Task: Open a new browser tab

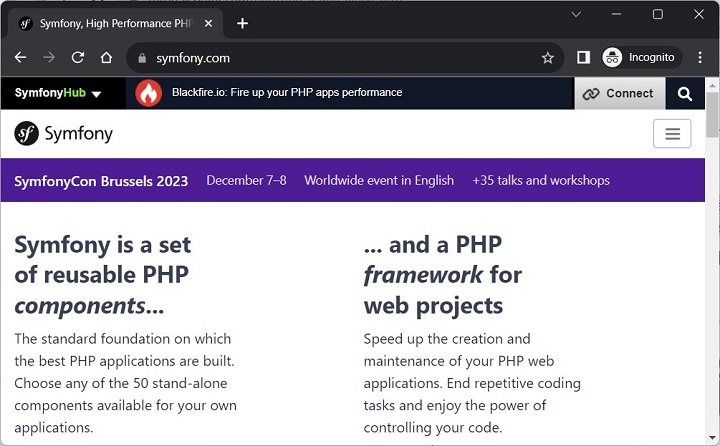Action: click(242, 23)
